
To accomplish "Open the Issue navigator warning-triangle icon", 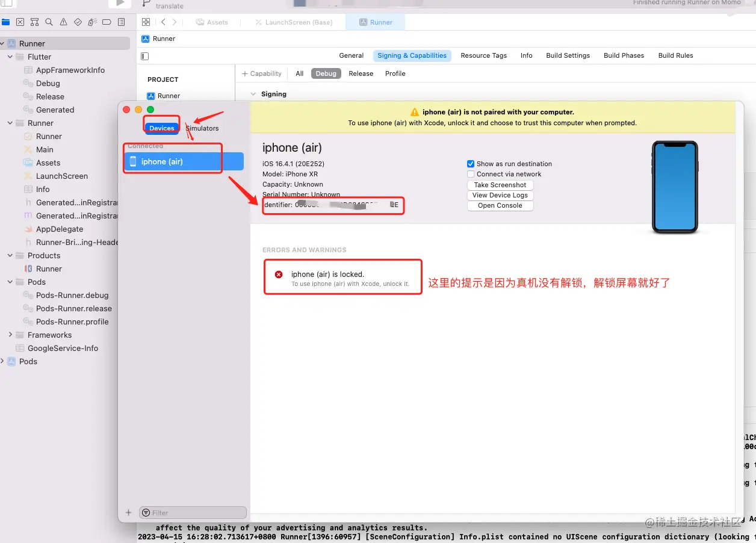I will pos(63,22).
